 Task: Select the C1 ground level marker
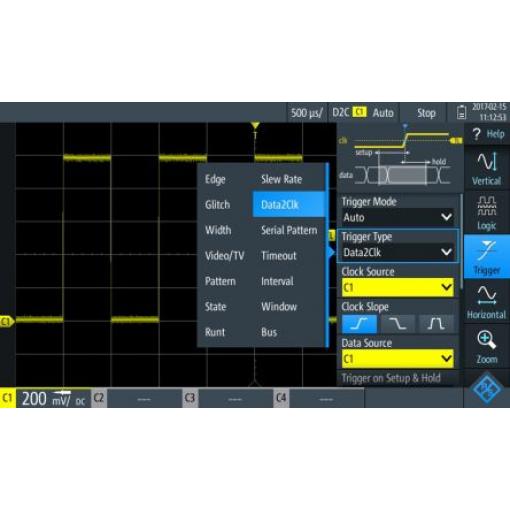[7, 321]
